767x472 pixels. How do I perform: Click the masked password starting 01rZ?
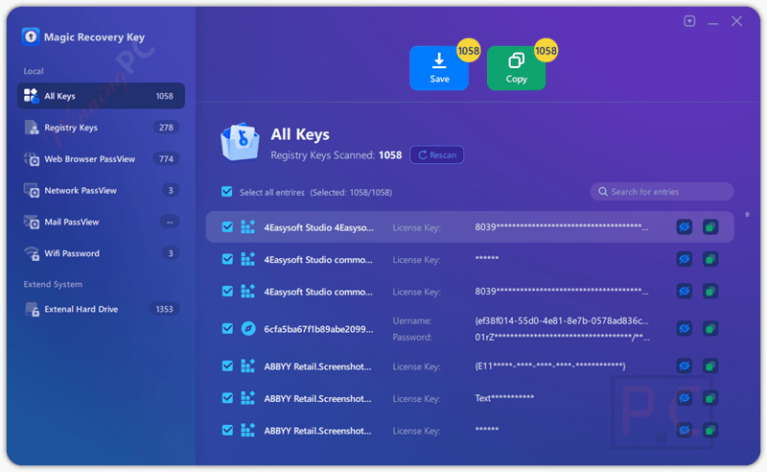coord(562,337)
